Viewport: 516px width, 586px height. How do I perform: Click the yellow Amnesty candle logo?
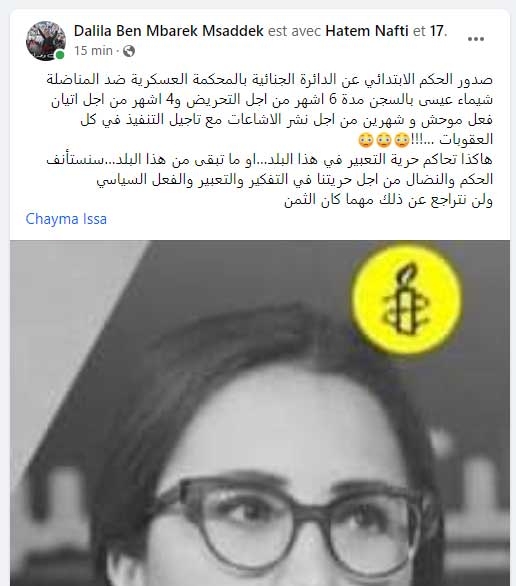[x=407, y=300]
